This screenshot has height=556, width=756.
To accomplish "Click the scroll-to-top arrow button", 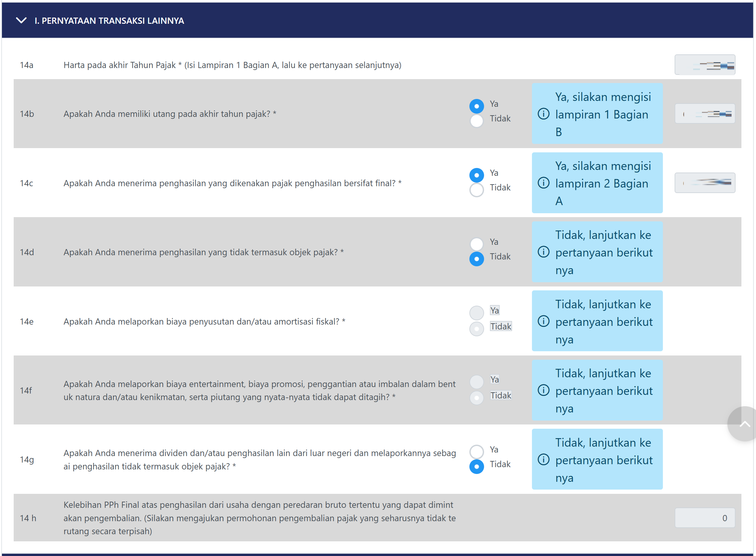I will pyautogui.click(x=744, y=424).
